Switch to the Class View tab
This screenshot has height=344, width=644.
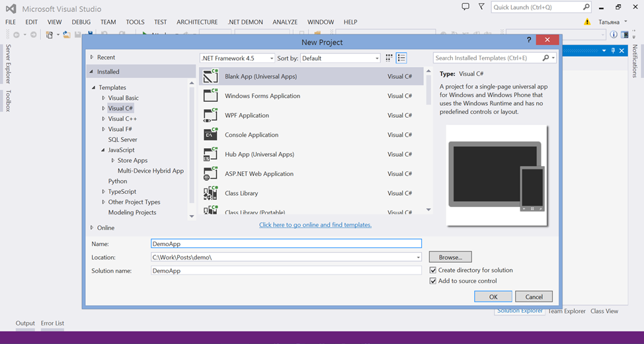(x=604, y=311)
